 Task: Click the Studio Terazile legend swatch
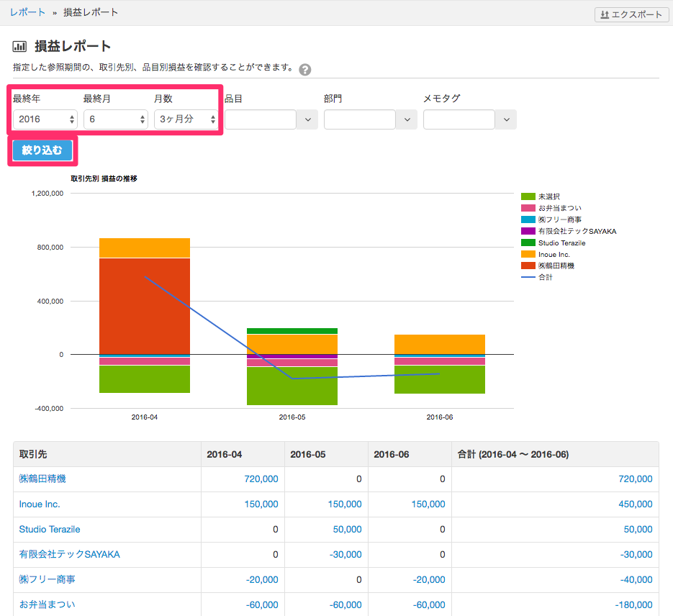(x=528, y=243)
